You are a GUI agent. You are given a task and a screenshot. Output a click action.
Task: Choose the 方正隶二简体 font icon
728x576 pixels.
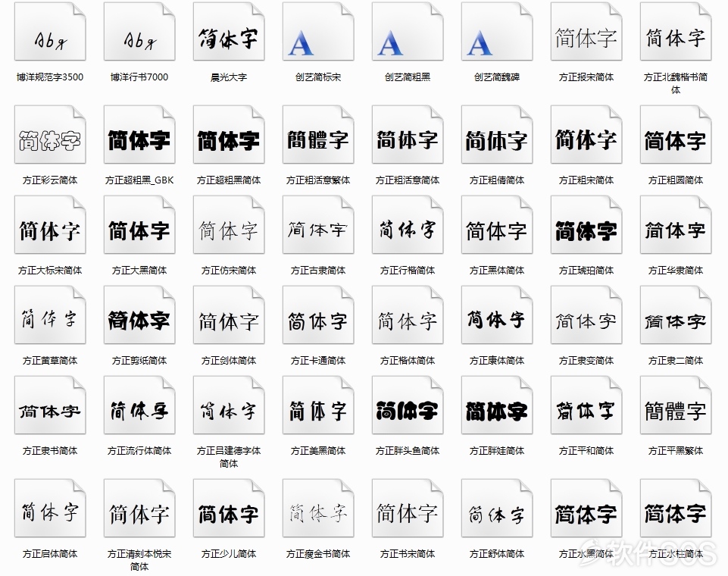click(676, 315)
